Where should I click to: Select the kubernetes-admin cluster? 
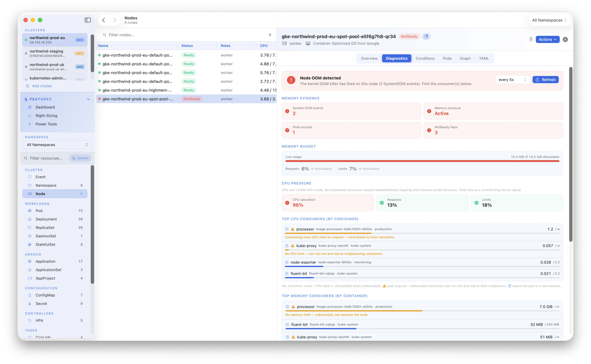tap(55, 77)
